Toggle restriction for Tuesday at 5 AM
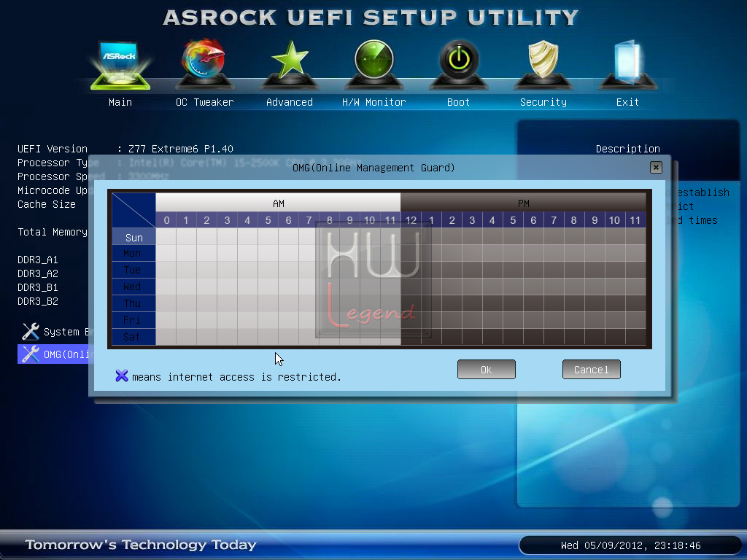 pos(268,270)
